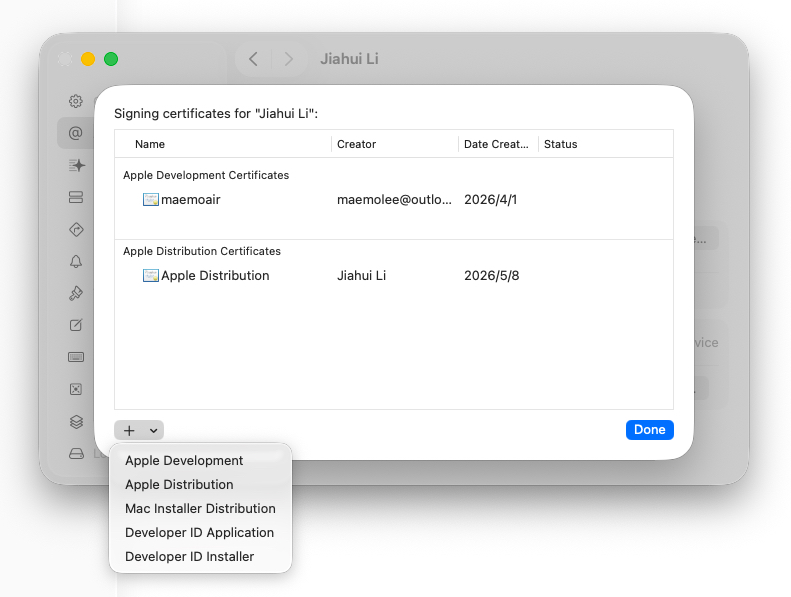Choose Mac Installer Distribution from menu

(x=200, y=508)
